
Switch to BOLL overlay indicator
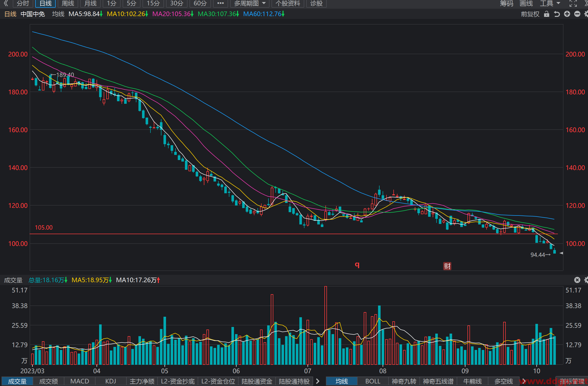click(x=373, y=381)
